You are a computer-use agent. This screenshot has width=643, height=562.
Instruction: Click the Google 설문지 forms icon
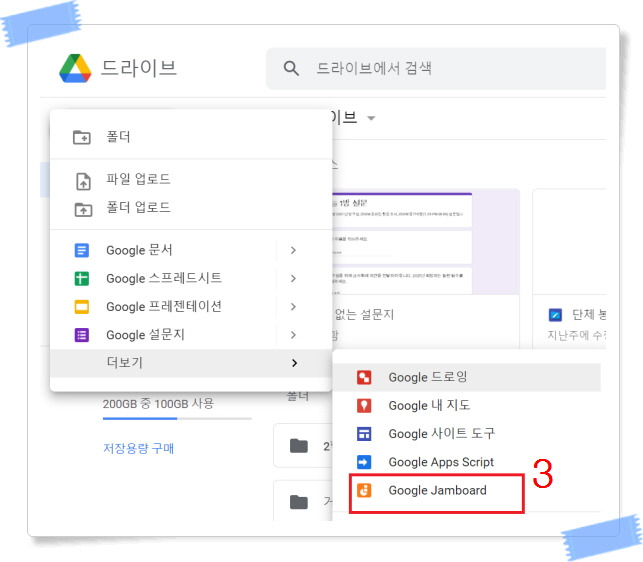coord(81,335)
